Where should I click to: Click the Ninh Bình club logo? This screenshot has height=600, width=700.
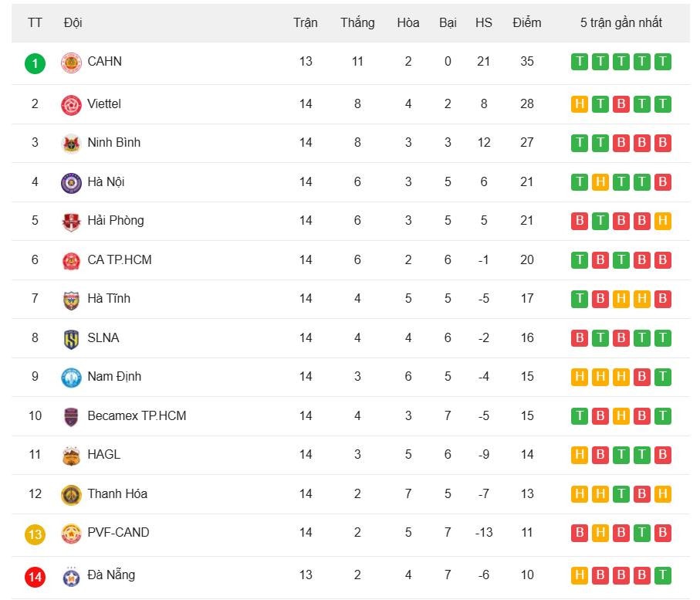pos(71,144)
